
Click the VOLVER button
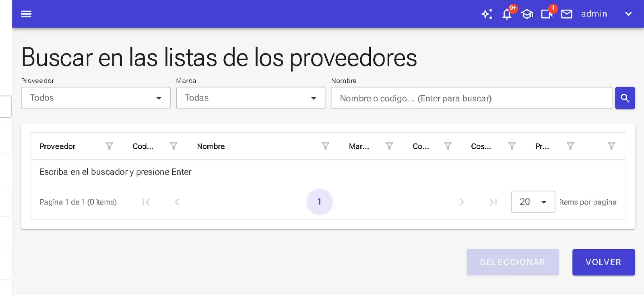pos(604,262)
